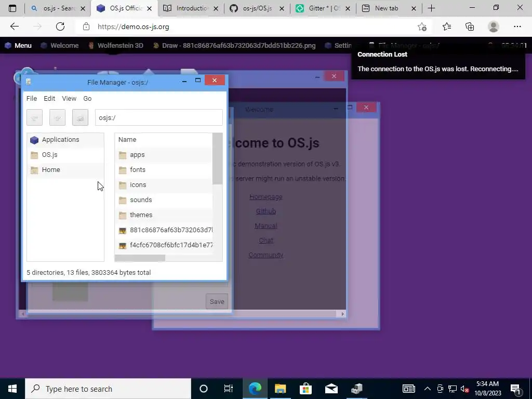Viewport: 532px width, 399px height.
Task: Select the apps folder row
Action: pos(164,155)
